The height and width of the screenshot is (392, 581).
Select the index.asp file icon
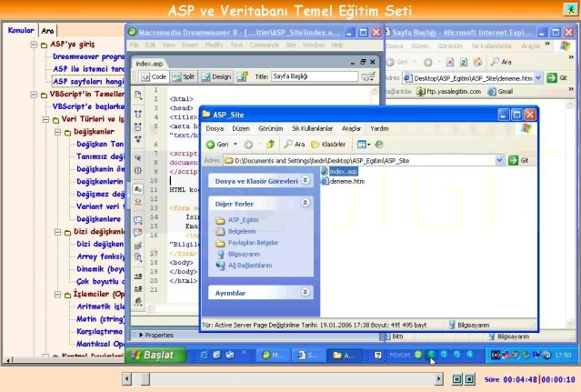(325, 171)
